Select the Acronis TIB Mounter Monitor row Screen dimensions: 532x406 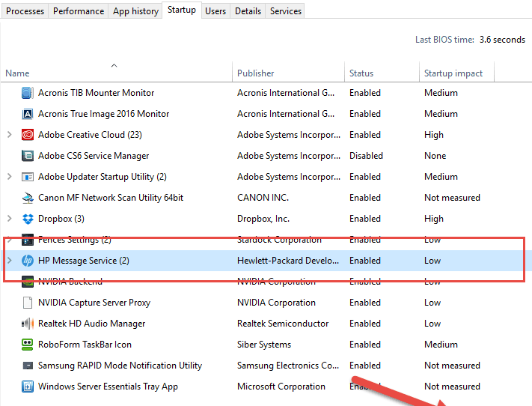tap(266, 93)
